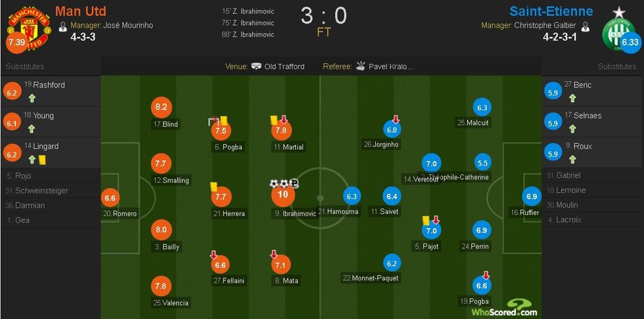
Task: Click Herrera's yellow card icon
Action: (x=214, y=187)
